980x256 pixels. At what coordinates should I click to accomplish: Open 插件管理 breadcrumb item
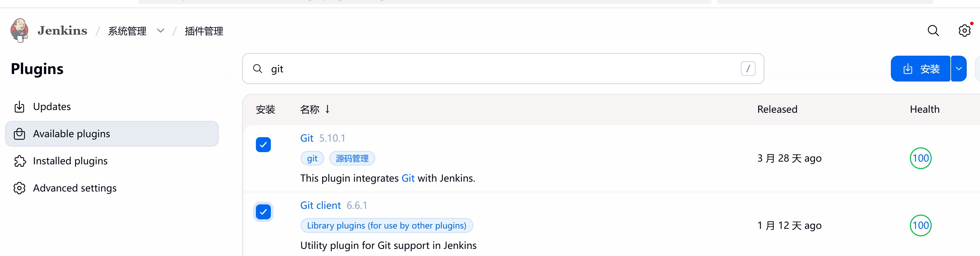(x=204, y=31)
